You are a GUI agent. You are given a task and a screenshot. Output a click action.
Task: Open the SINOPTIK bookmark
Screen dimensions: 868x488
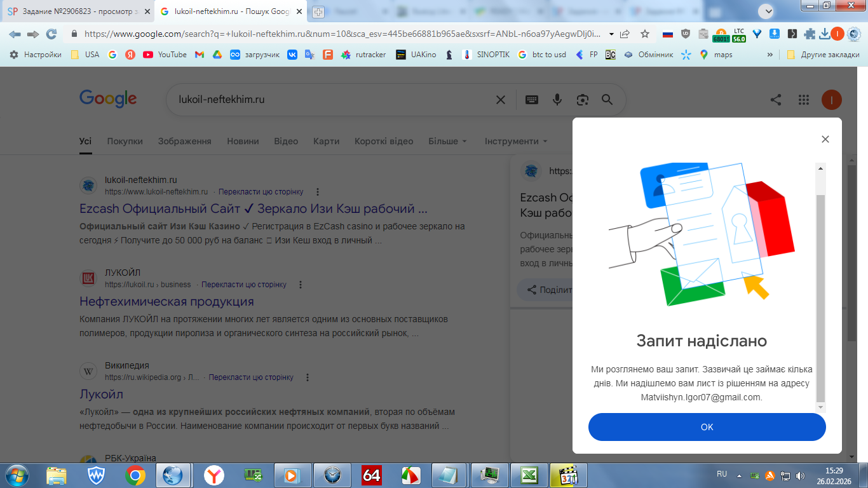[x=486, y=55]
